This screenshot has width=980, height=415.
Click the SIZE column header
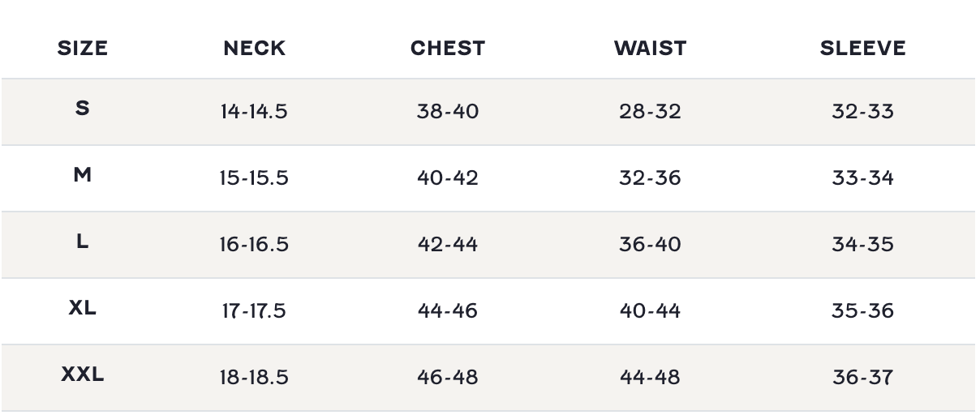pos(83,49)
